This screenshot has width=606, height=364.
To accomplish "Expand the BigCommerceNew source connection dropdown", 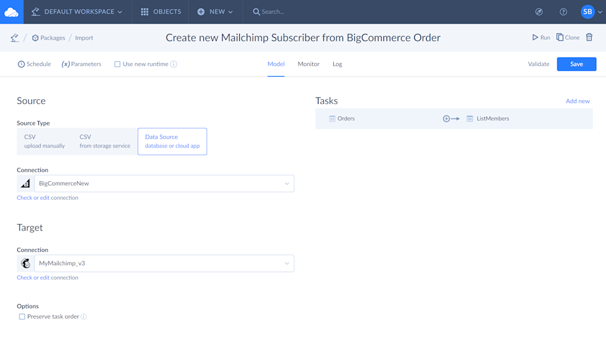I will click(287, 184).
